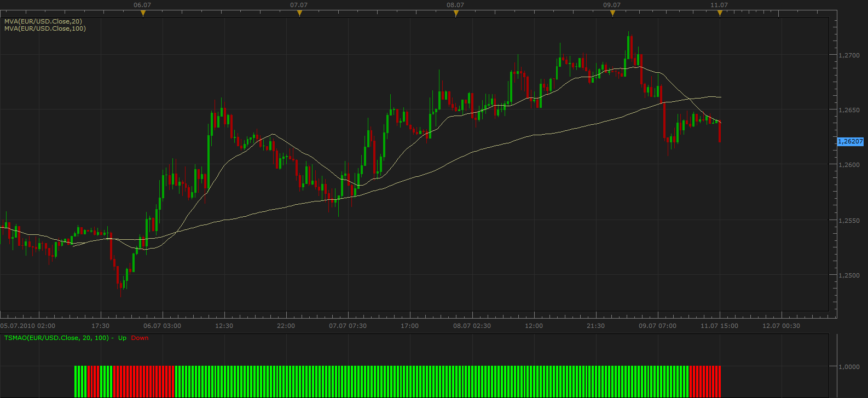
Task: Click the current price tag 1,26207
Action: pos(850,141)
